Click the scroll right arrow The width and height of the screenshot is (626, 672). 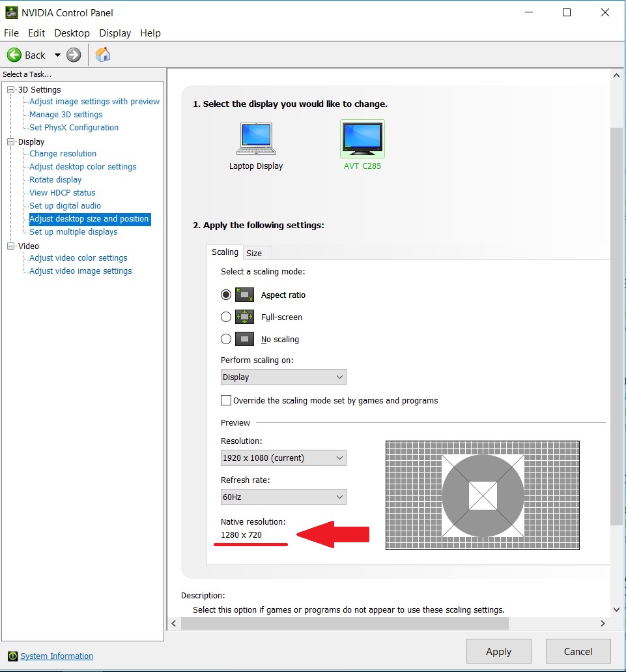(x=603, y=623)
